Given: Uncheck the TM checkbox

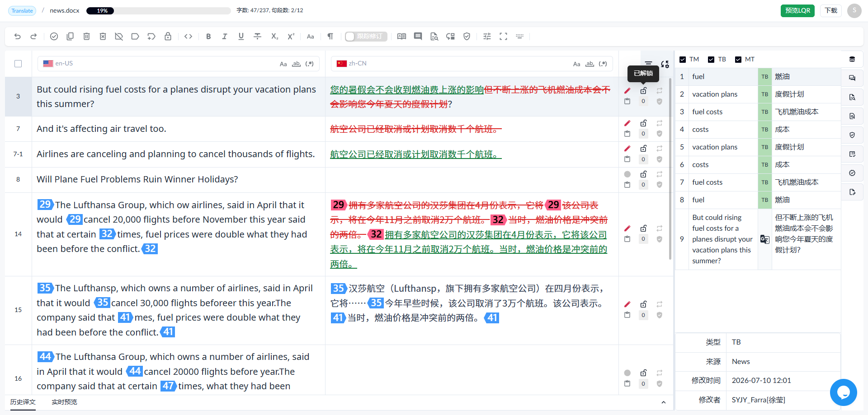Looking at the screenshot, I should point(683,60).
